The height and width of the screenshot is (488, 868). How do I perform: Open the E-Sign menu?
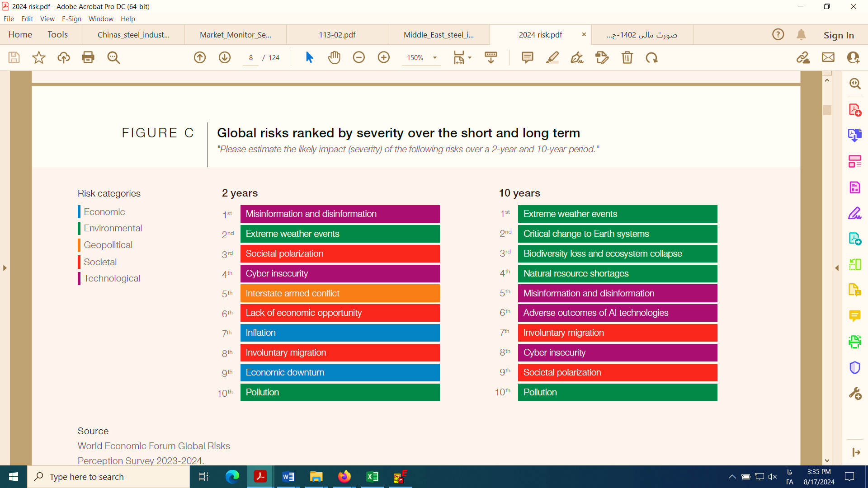point(71,19)
